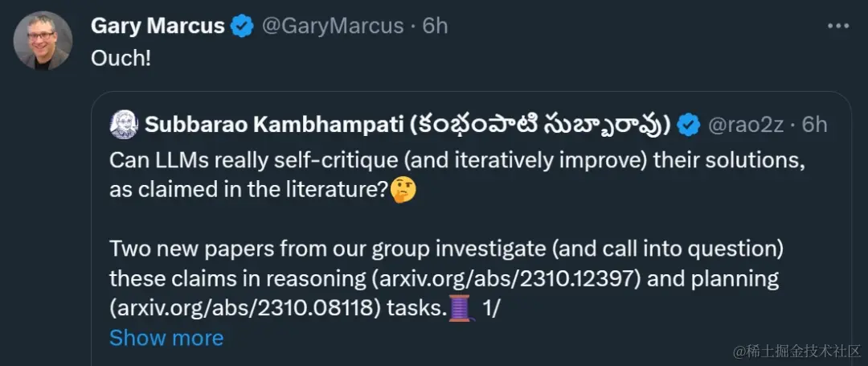Click the 6h timestamp next to @rao2z
Screen dimensions: 868x366
[x=815, y=125]
